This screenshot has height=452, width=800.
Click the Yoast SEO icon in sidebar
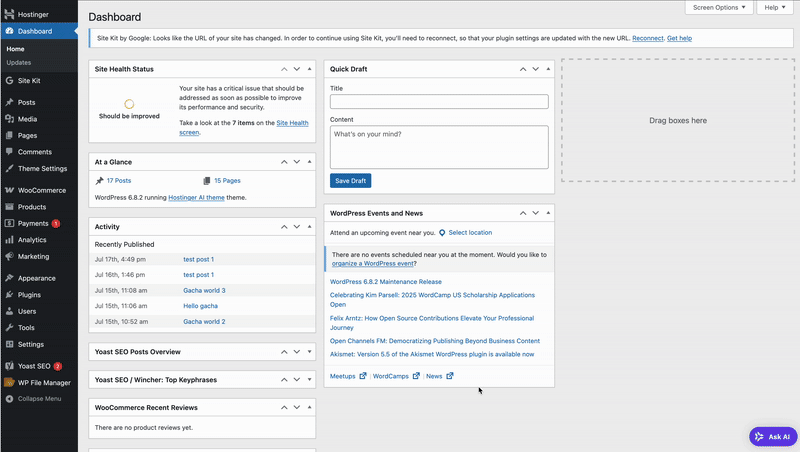click(x=9, y=366)
